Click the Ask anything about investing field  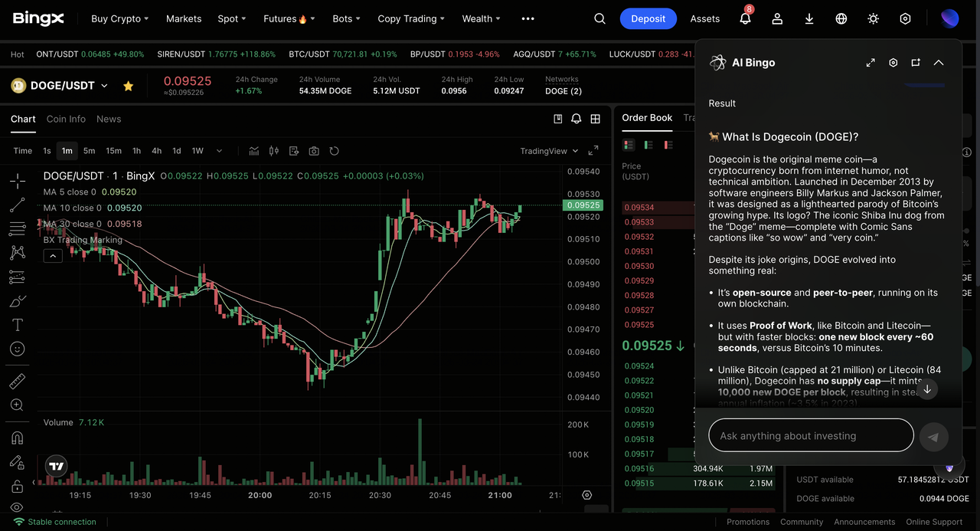point(811,436)
